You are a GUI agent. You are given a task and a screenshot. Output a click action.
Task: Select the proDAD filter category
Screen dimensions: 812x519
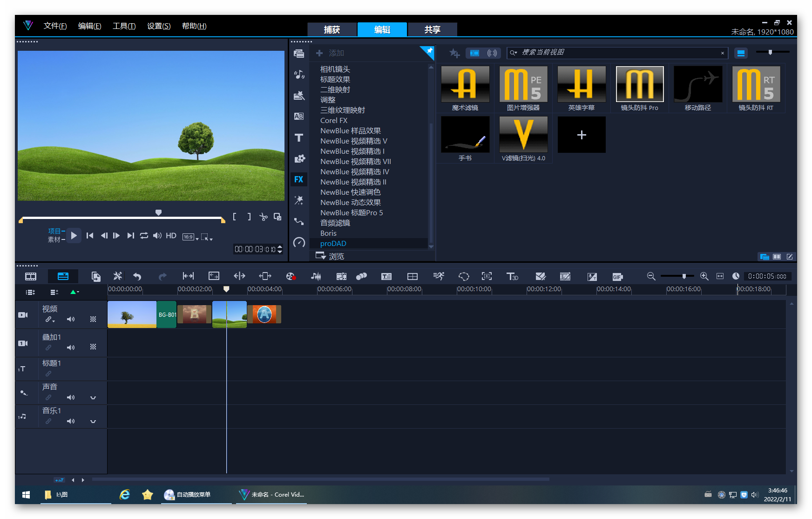pos(333,244)
